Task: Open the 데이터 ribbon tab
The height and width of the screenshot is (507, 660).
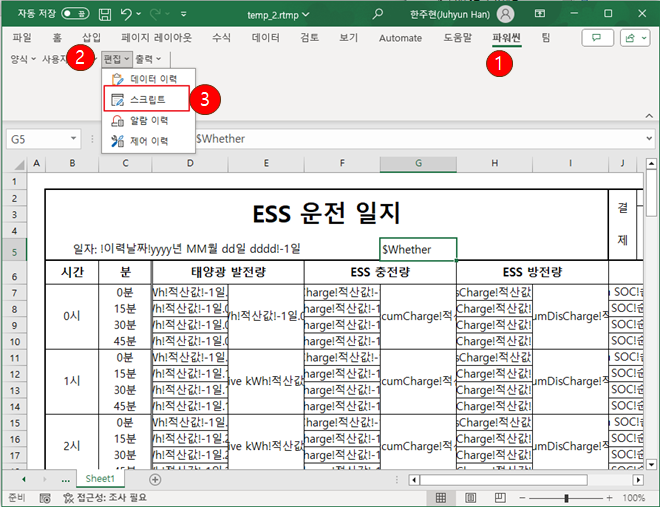Action: 266,38
